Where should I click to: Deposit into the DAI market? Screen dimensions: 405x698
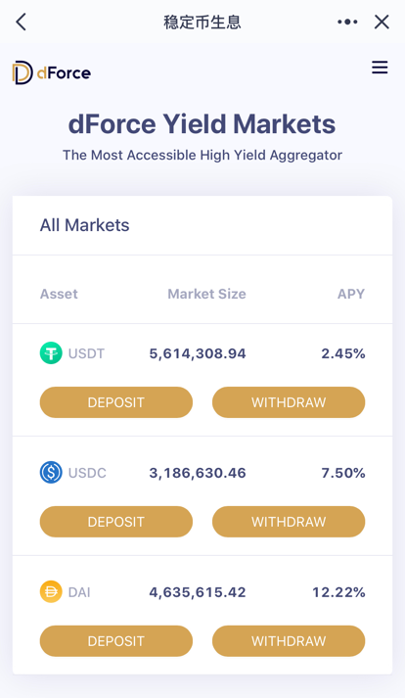point(116,641)
